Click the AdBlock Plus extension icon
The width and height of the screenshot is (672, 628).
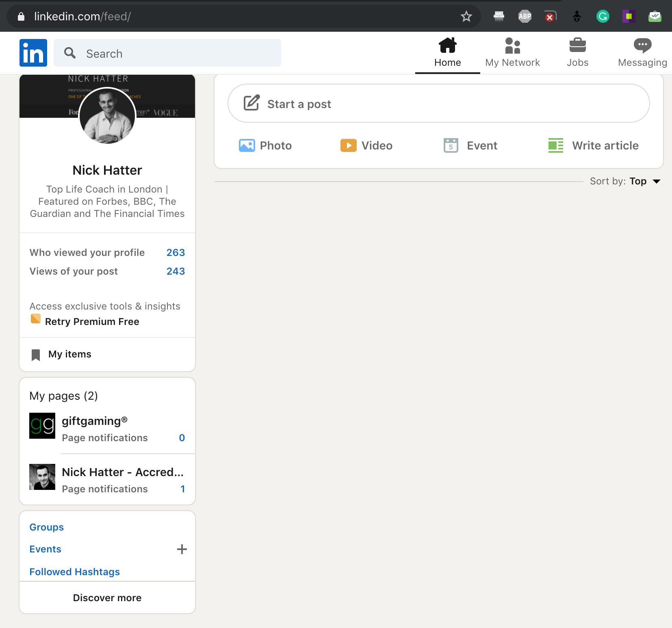pos(525,16)
